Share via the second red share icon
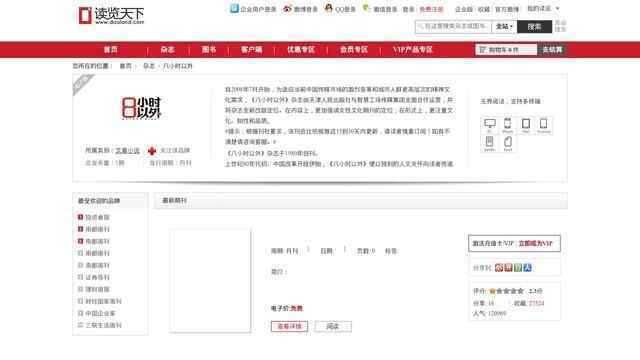The width and height of the screenshot is (640, 360). tap(508, 268)
